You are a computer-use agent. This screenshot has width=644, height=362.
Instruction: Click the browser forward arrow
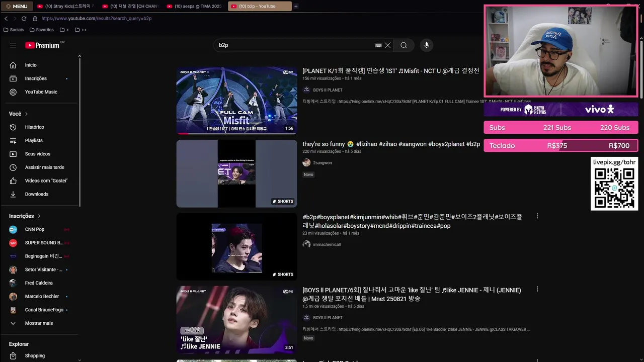15,19
